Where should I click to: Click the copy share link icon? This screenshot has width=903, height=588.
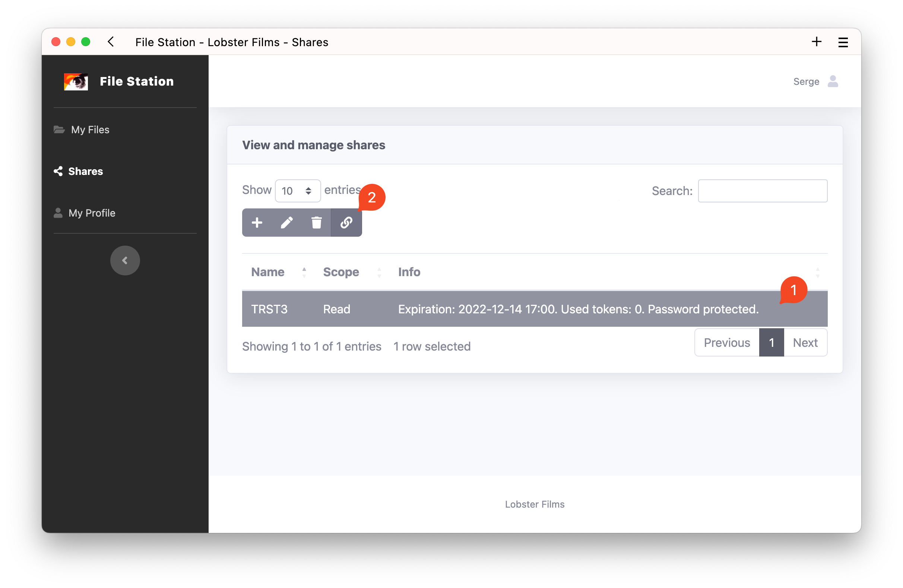point(346,223)
